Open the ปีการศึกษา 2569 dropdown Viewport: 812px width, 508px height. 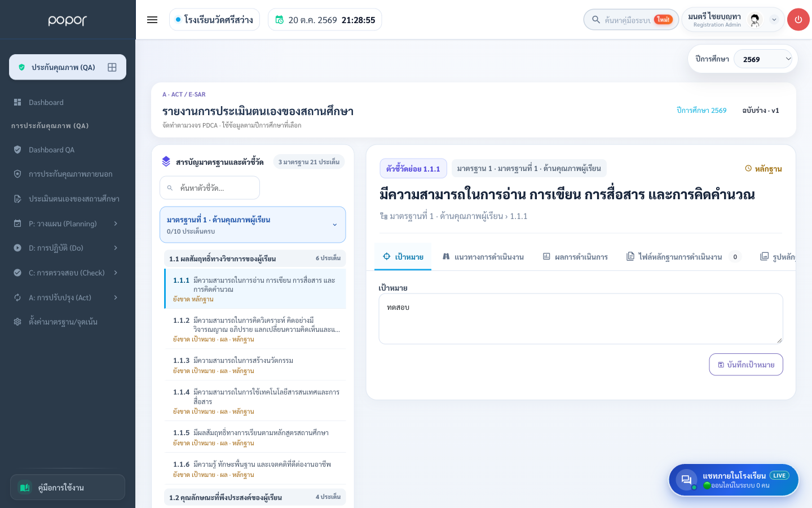(764, 59)
